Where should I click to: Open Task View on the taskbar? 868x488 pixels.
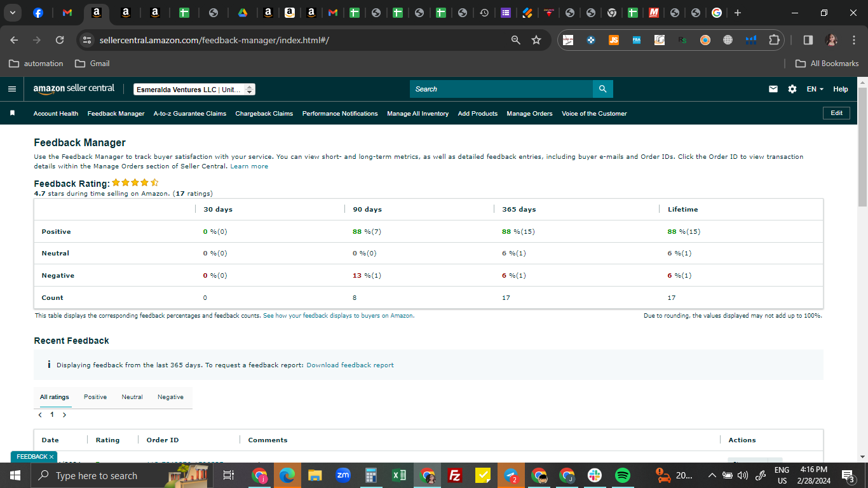click(229, 475)
